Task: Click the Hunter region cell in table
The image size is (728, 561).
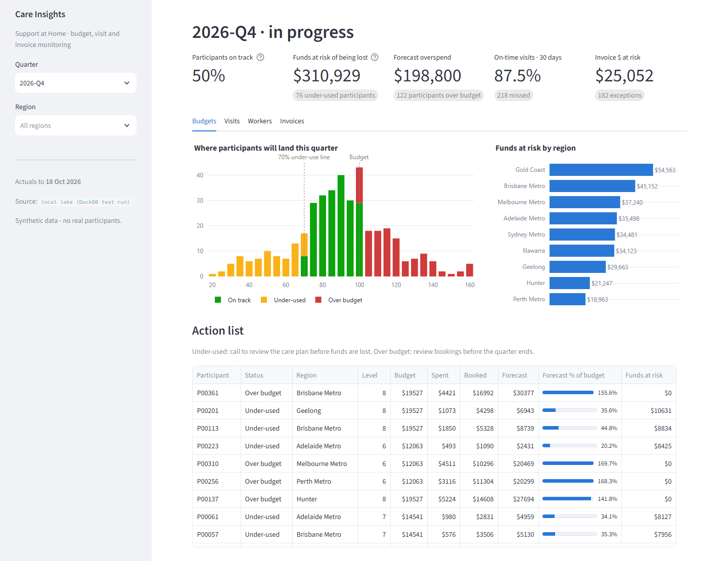Action: [x=326, y=499]
